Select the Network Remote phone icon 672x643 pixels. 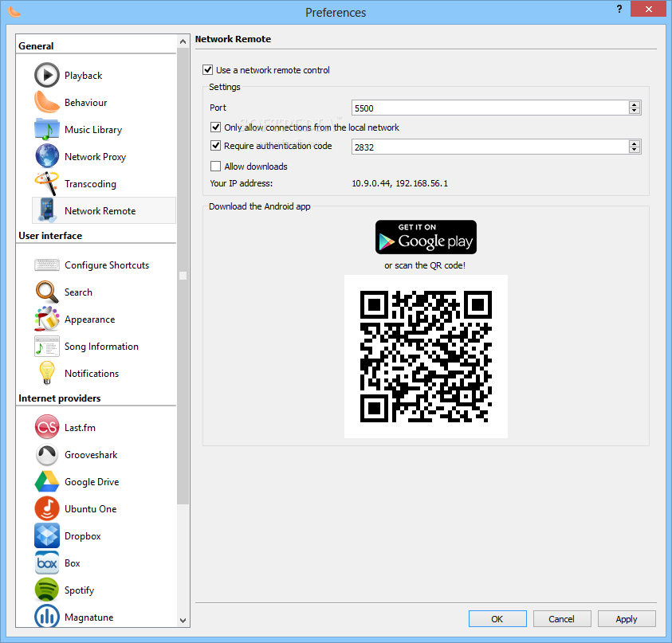(x=47, y=210)
